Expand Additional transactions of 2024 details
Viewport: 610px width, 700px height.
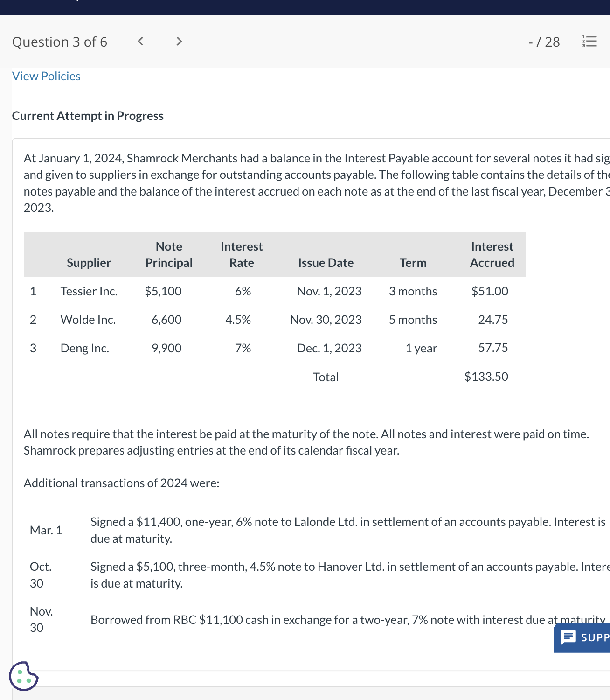coord(121,483)
